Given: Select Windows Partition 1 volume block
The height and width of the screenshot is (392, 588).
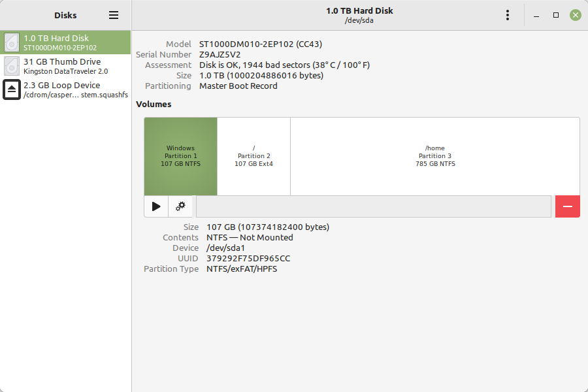Looking at the screenshot, I should 181,156.
